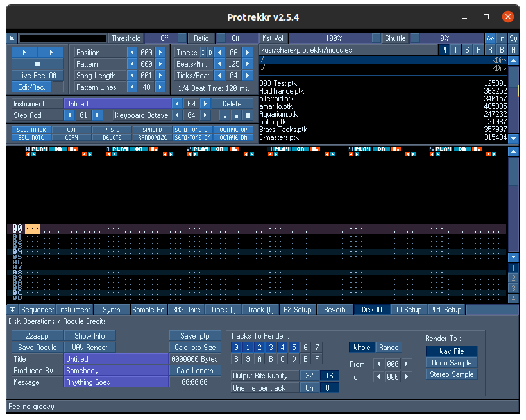The height and width of the screenshot is (420, 526).
Task: Collapse the bottom panel with the double-arrow icon
Action: click(12, 310)
